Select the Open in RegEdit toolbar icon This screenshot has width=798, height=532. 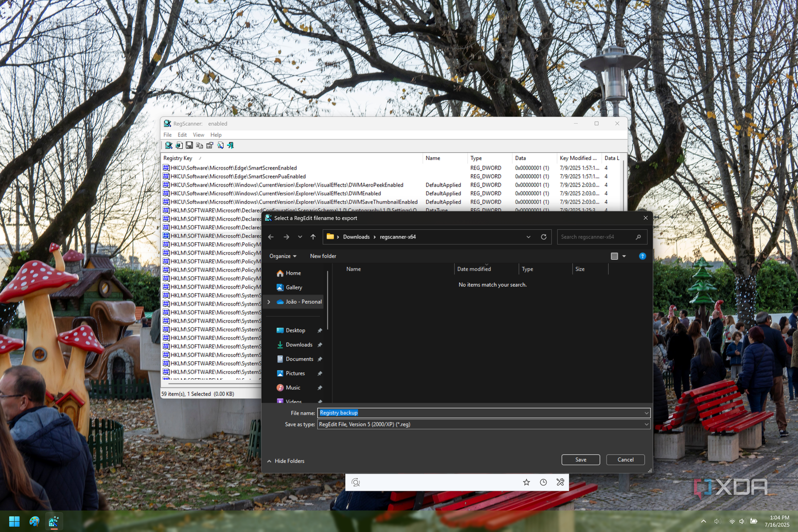click(179, 145)
